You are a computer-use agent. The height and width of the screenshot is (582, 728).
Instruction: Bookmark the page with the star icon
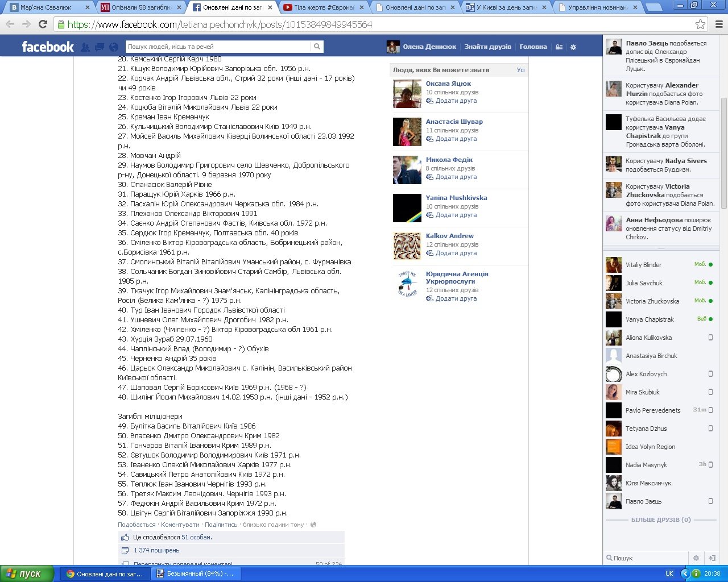click(x=700, y=24)
